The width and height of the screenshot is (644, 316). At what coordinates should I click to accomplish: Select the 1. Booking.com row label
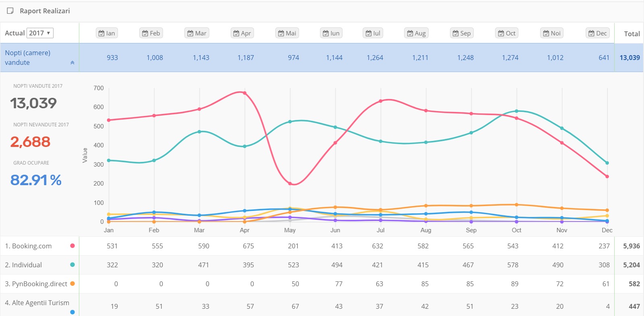[28, 246]
